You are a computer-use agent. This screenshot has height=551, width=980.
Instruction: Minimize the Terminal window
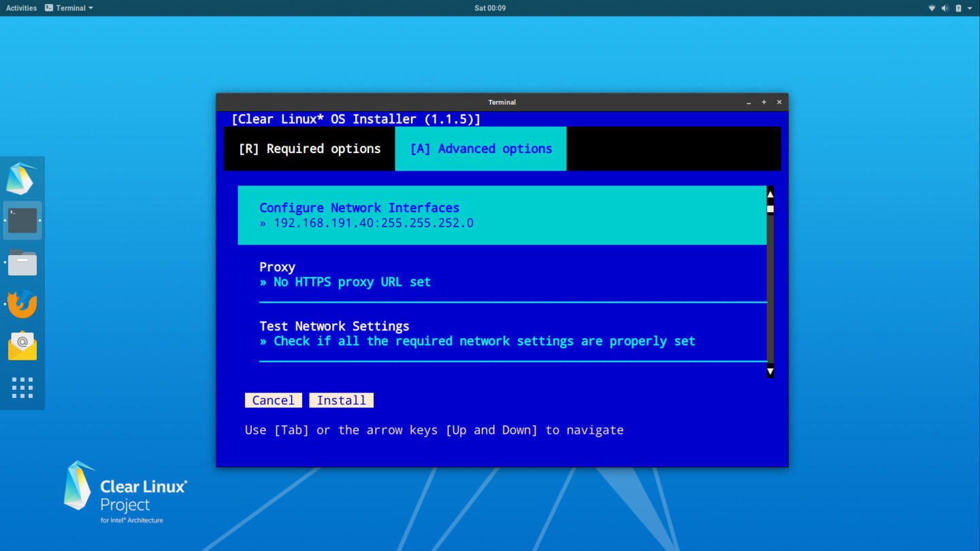[x=749, y=102]
